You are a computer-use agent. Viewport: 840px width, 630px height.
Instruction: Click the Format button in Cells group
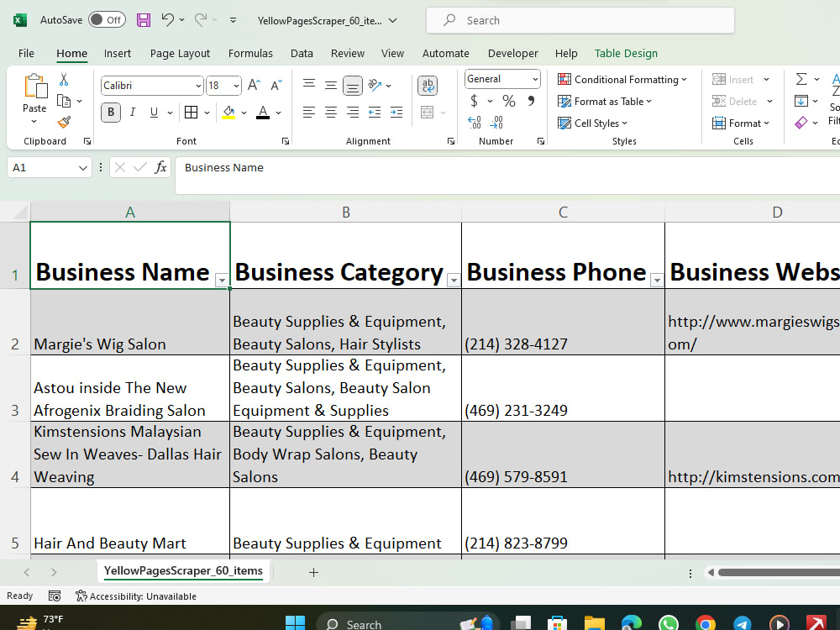(741, 123)
